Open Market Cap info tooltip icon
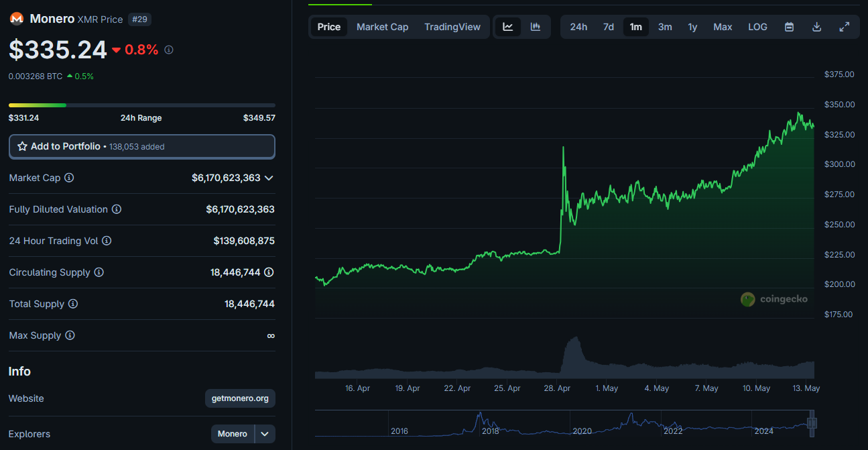This screenshot has width=868, height=450. coord(69,178)
